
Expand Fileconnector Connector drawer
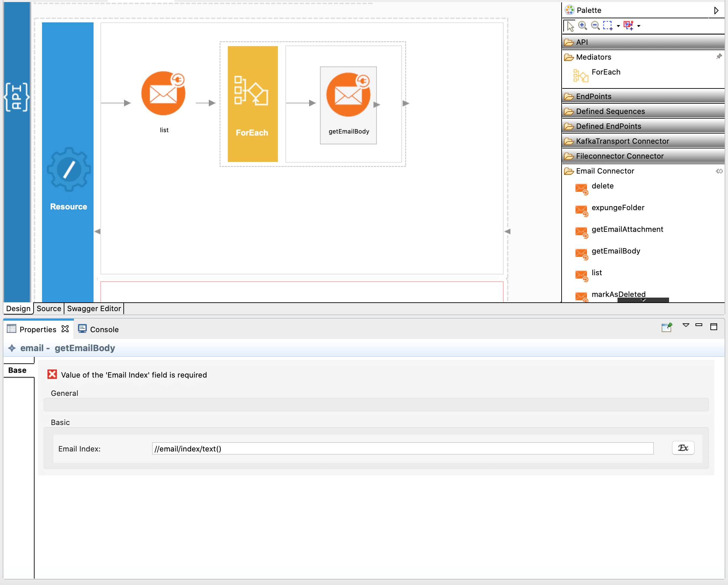pyautogui.click(x=643, y=156)
